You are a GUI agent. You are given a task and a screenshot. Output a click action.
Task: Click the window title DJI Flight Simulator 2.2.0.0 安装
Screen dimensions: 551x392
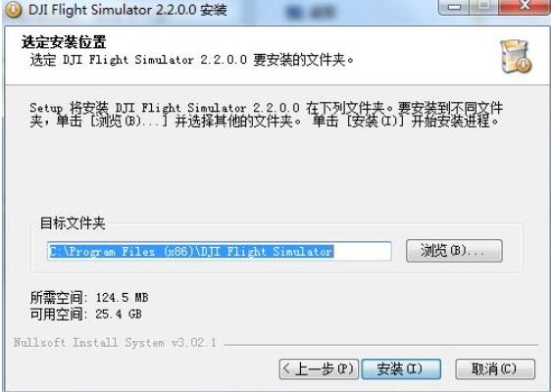[127, 10]
